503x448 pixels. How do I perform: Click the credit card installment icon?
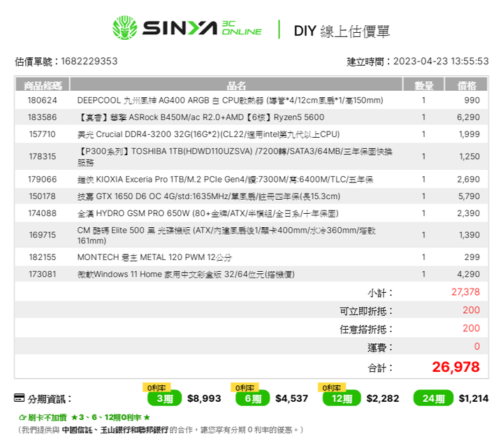(20, 398)
